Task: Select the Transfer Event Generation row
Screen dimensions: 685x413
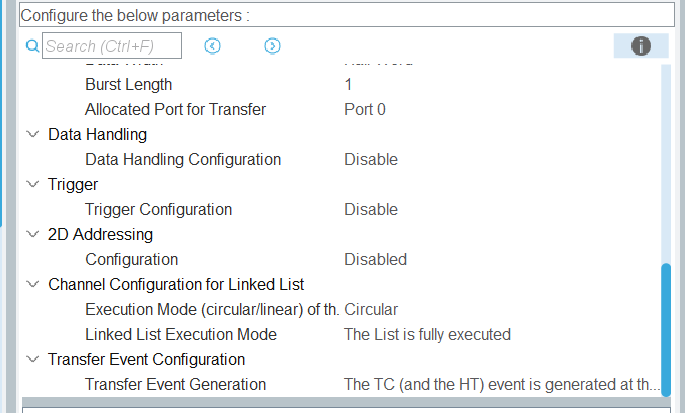Action: (176, 384)
